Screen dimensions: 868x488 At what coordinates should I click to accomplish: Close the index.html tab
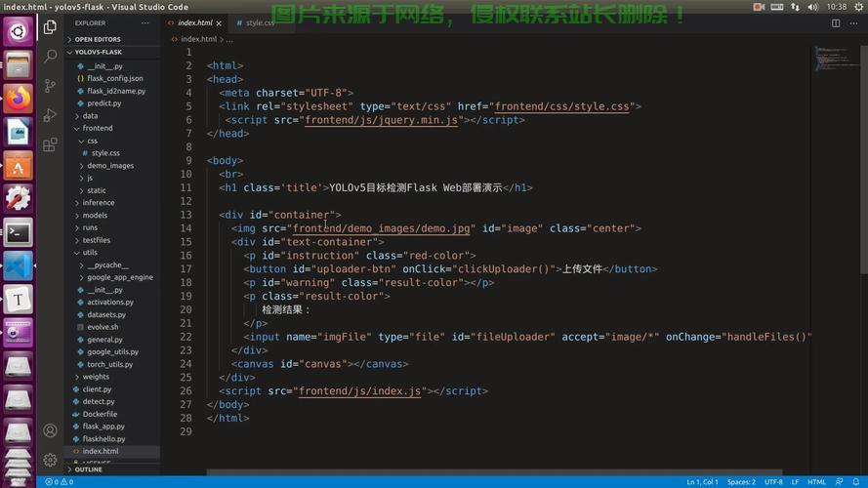[x=220, y=23]
